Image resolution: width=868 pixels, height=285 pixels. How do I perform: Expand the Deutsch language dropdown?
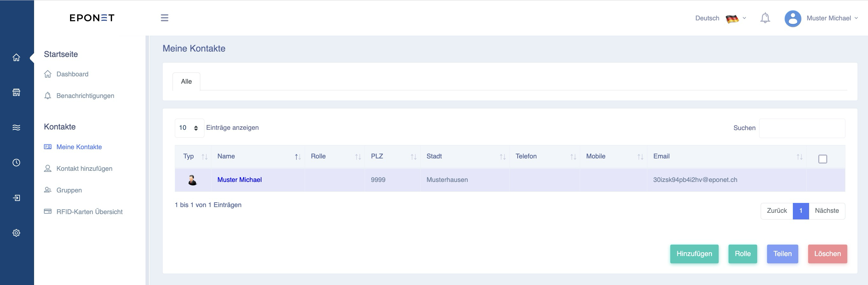721,18
